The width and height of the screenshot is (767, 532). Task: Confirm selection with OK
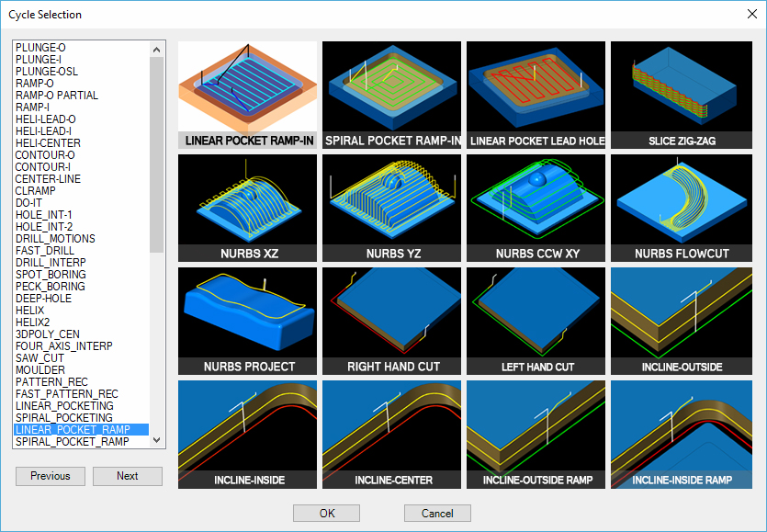(x=327, y=514)
